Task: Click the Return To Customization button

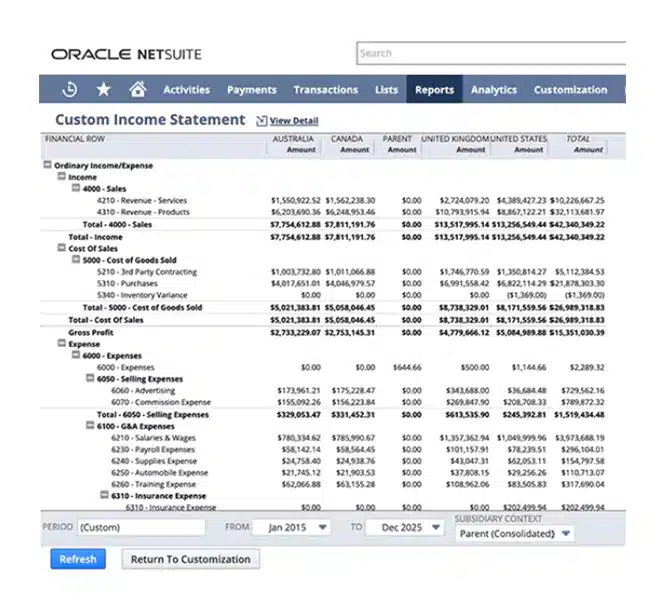Action: (190, 559)
